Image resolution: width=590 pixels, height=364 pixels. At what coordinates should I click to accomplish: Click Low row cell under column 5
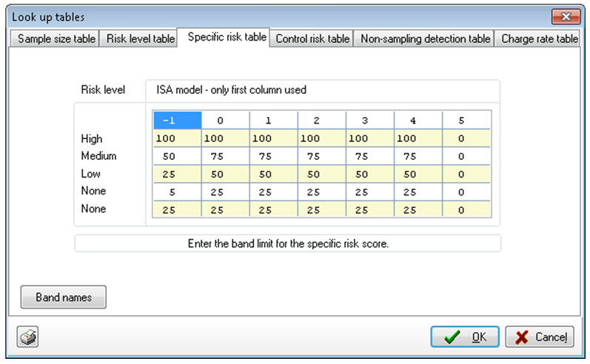tap(466, 174)
